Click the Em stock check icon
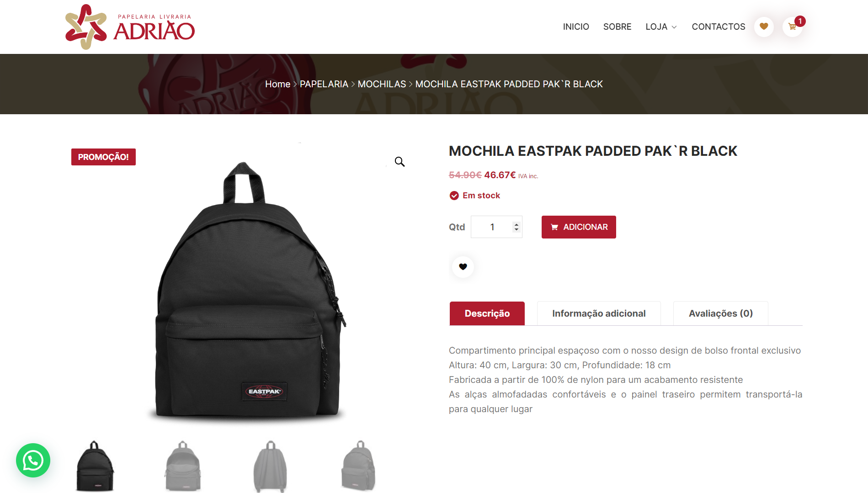 pyautogui.click(x=454, y=196)
